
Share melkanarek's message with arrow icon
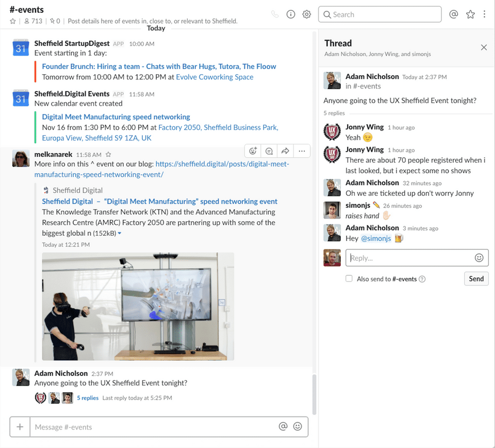285,151
